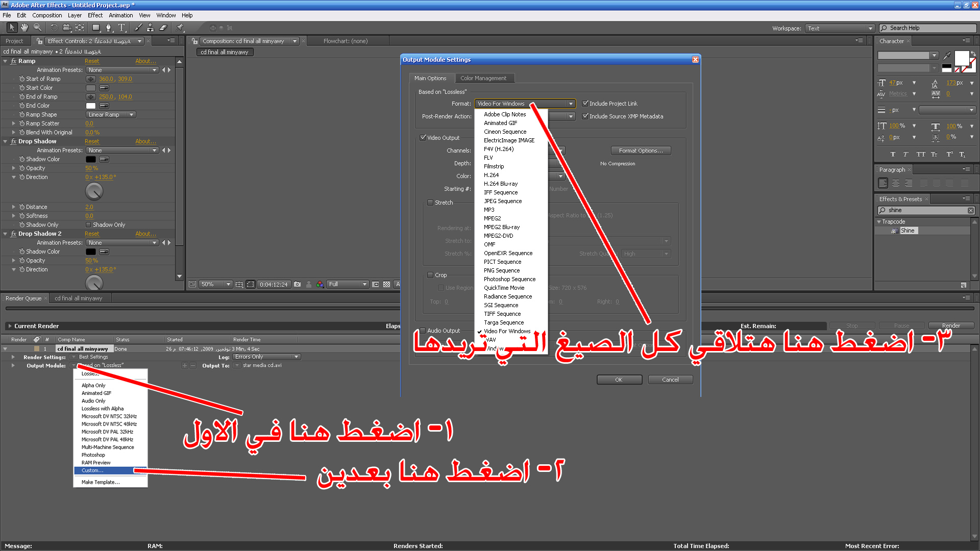Select the Puppet Pin tool
Image resolution: width=980 pixels, height=551 pixels.
180,28
